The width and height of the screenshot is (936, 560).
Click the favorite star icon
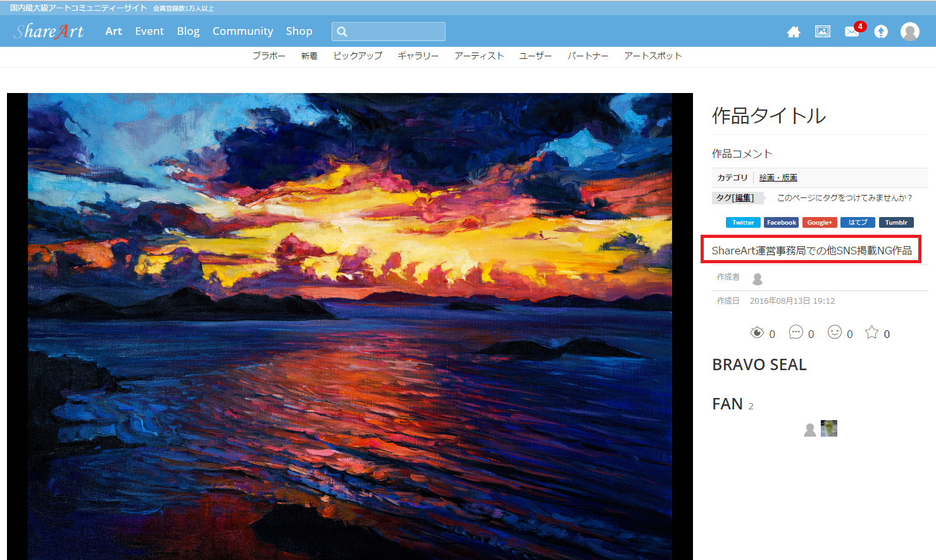(x=872, y=332)
